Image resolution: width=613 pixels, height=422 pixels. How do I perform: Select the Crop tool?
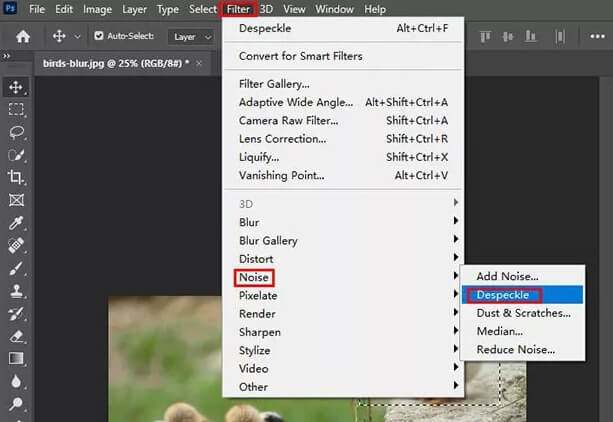[x=16, y=177]
